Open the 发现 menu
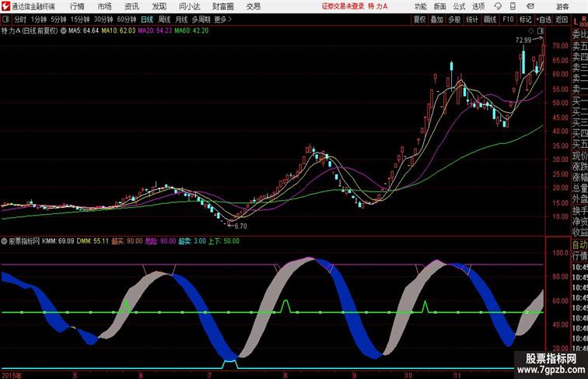This screenshot has height=379, width=588. (x=159, y=6)
